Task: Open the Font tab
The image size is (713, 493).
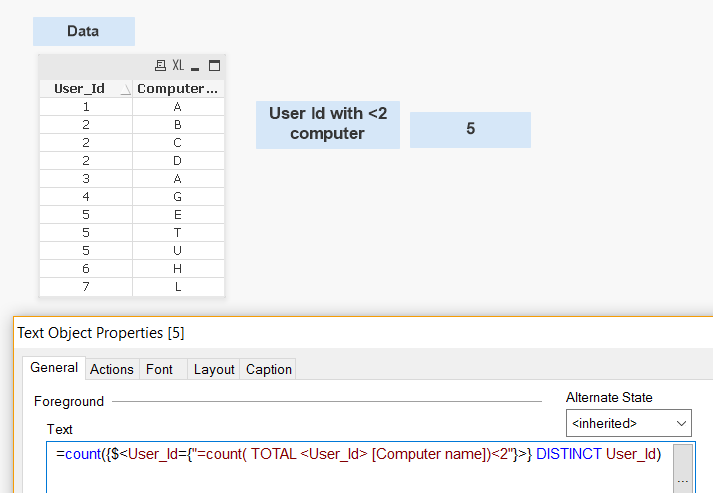Action: click(x=159, y=369)
